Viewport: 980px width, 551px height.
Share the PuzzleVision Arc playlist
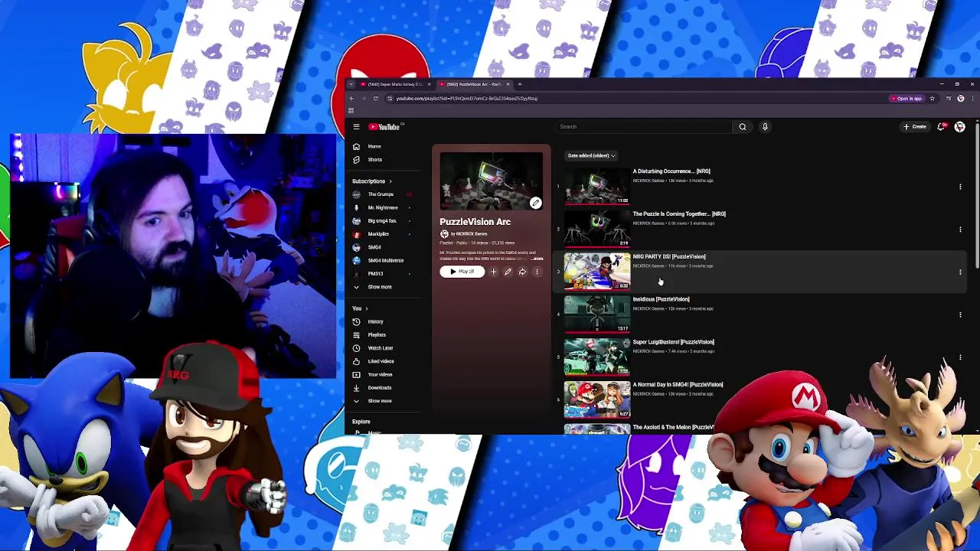tap(522, 272)
